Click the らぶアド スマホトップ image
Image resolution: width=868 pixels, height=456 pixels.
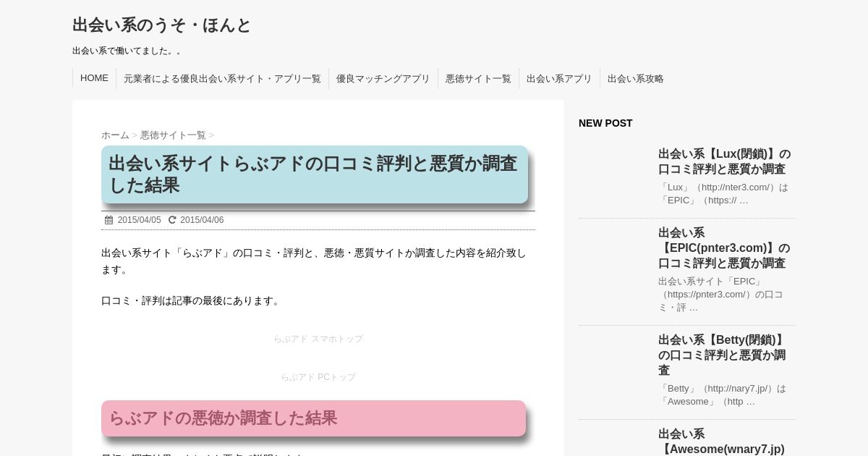[318, 339]
